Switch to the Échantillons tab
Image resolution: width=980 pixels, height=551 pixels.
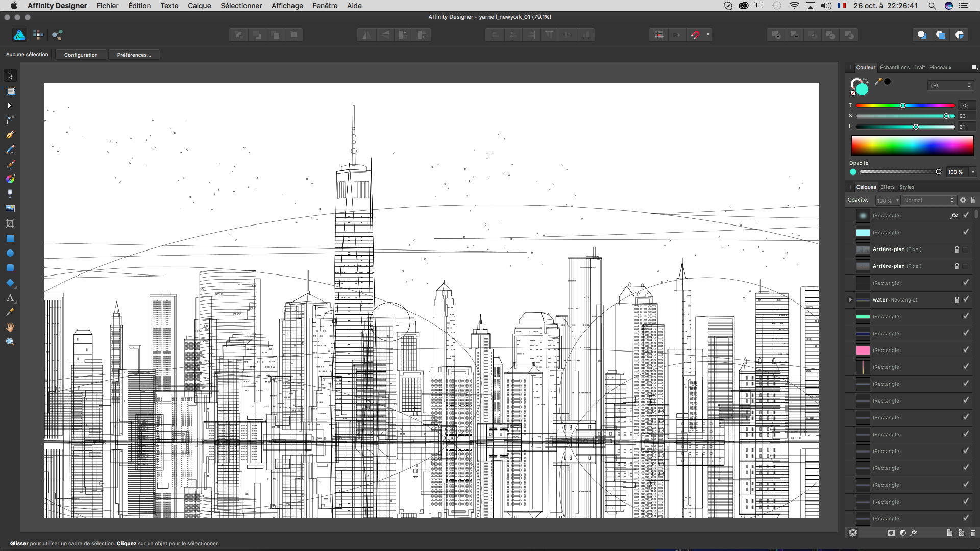tap(894, 67)
